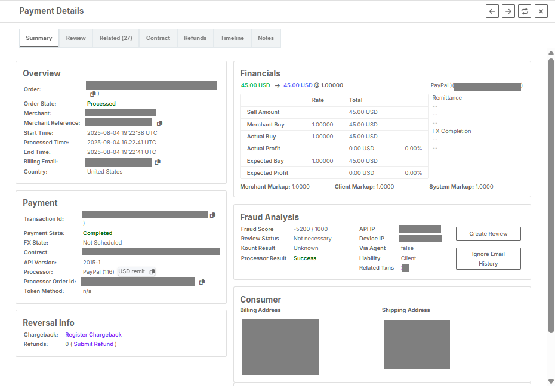Open the Notes tab
This screenshot has height=392, width=555.
point(266,38)
